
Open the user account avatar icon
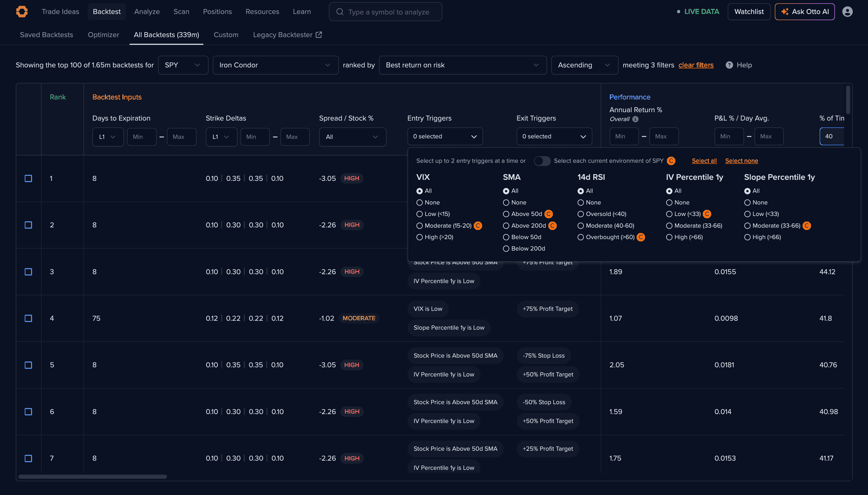pos(847,11)
